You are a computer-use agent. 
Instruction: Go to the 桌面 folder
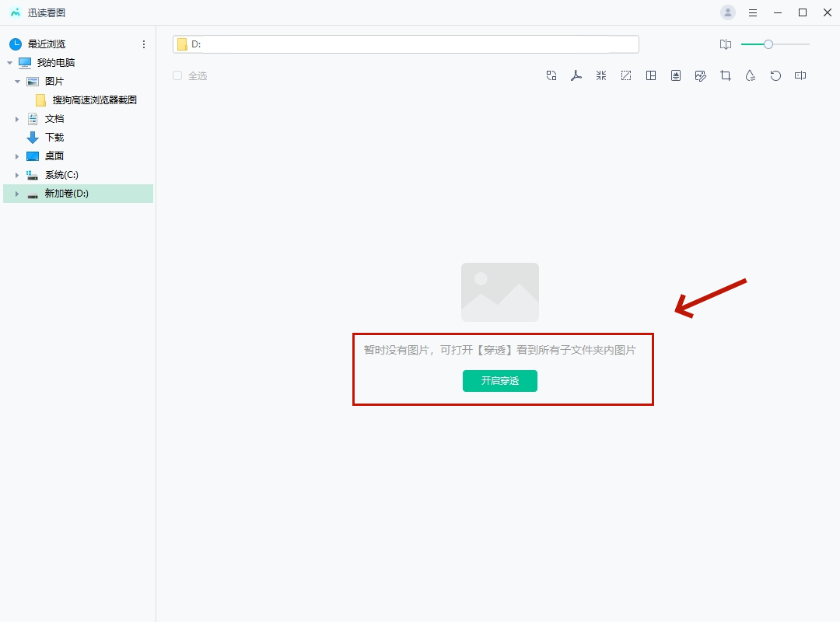coord(54,156)
